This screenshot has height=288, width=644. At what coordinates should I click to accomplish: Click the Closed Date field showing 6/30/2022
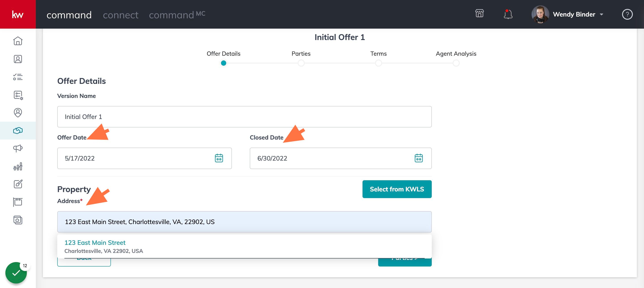[x=341, y=158]
